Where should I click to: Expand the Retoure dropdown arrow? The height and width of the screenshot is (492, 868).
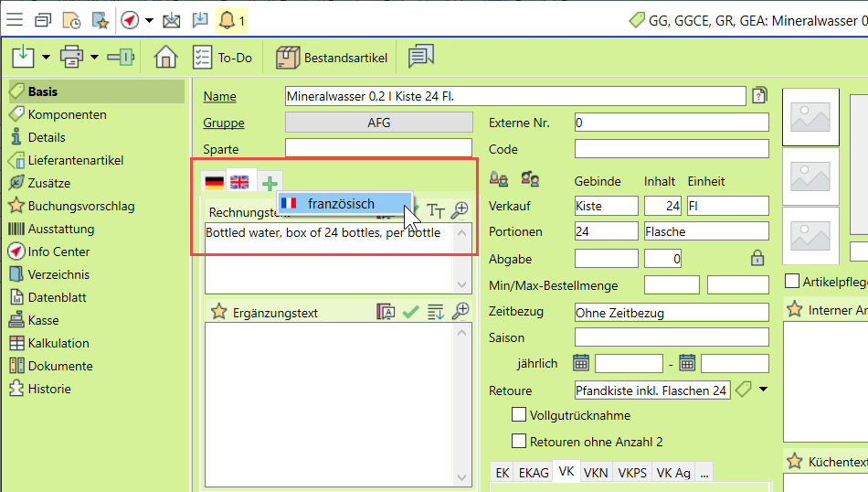764,390
